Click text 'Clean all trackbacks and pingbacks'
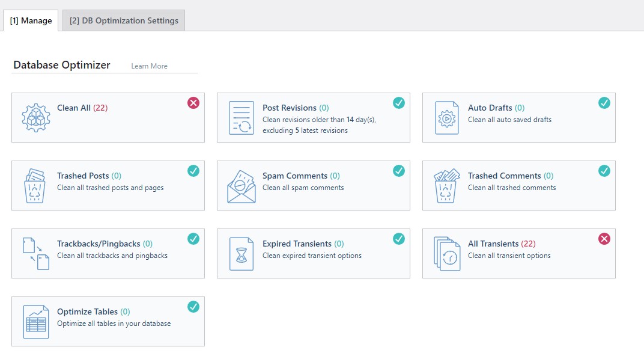Viewport: 644px width, 356px height. click(x=112, y=256)
